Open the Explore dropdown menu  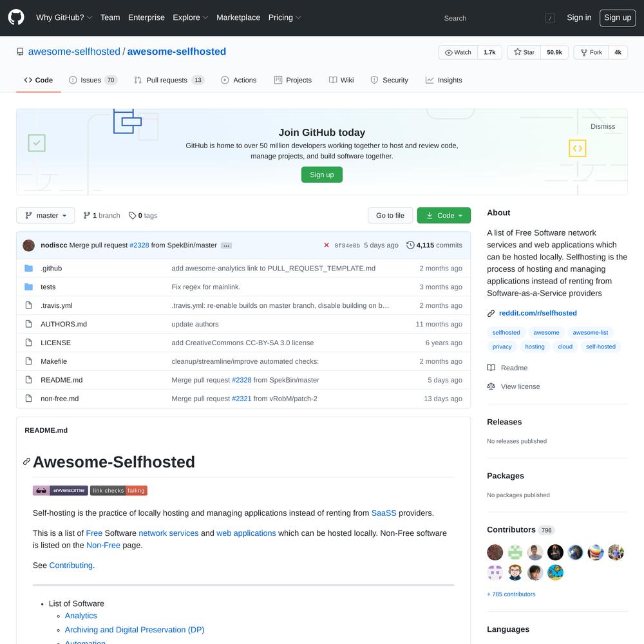click(191, 17)
